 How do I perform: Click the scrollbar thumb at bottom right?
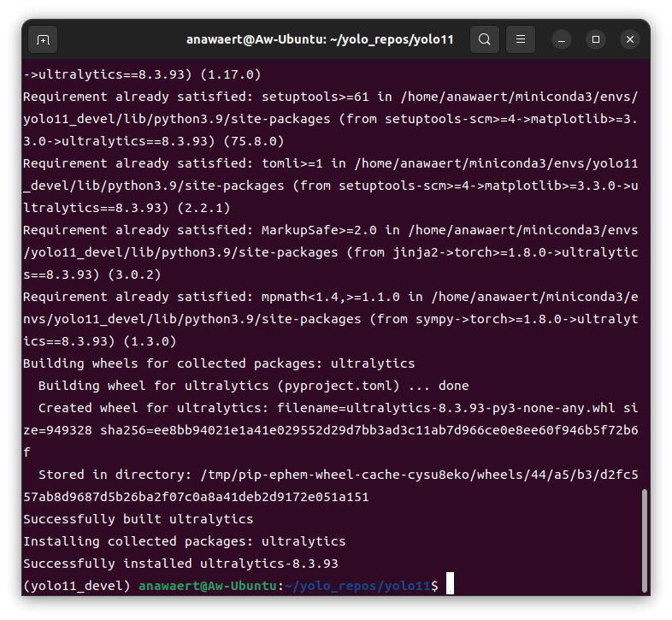(644, 539)
